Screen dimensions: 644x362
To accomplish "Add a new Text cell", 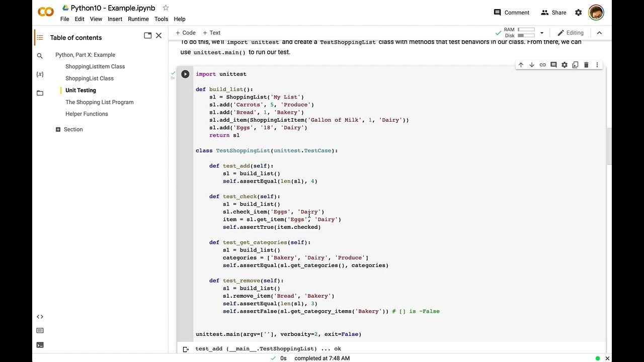I will point(211,33).
